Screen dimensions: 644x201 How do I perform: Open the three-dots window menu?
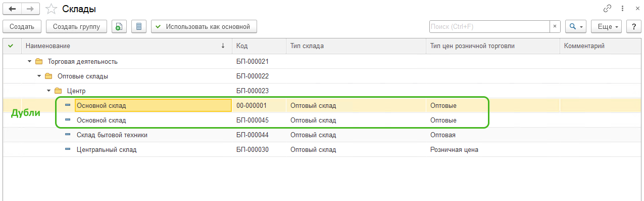tap(623, 9)
